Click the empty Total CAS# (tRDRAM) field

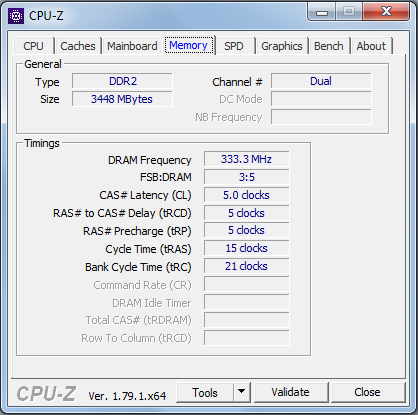pyautogui.click(x=246, y=320)
